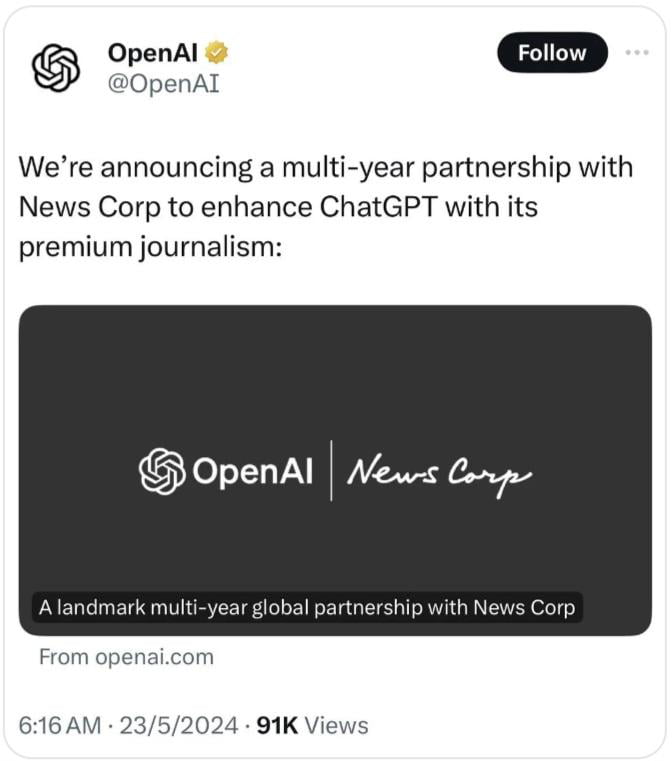Open the 91K Views count
Viewport: 672px width, 761px height.
(x=312, y=726)
